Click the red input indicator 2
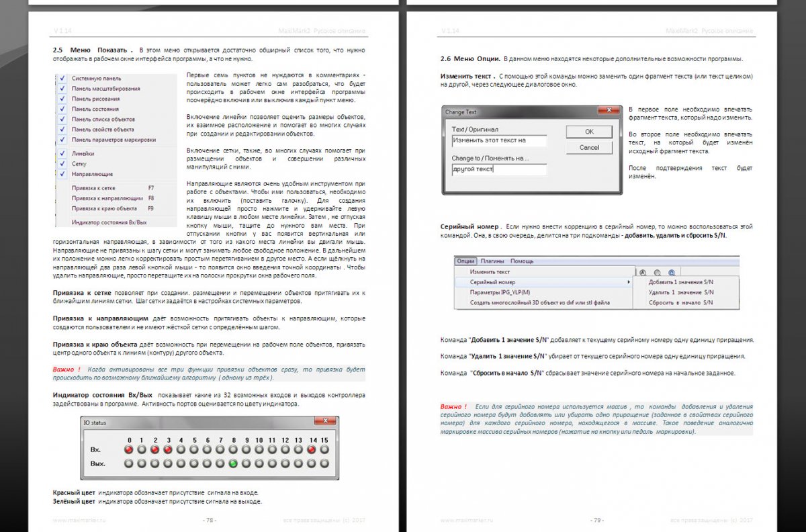This screenshot has height=532, width=806. pos(155,449)
